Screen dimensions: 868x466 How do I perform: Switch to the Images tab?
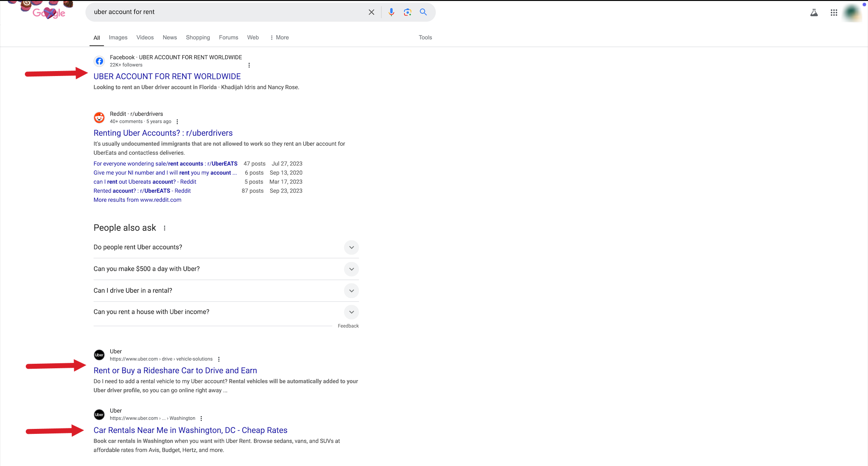(118, 38)
